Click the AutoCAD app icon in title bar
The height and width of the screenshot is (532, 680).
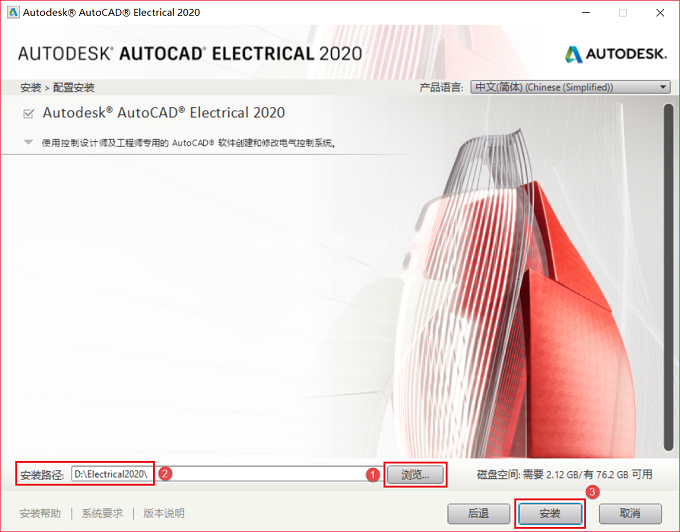coord(13,12)
